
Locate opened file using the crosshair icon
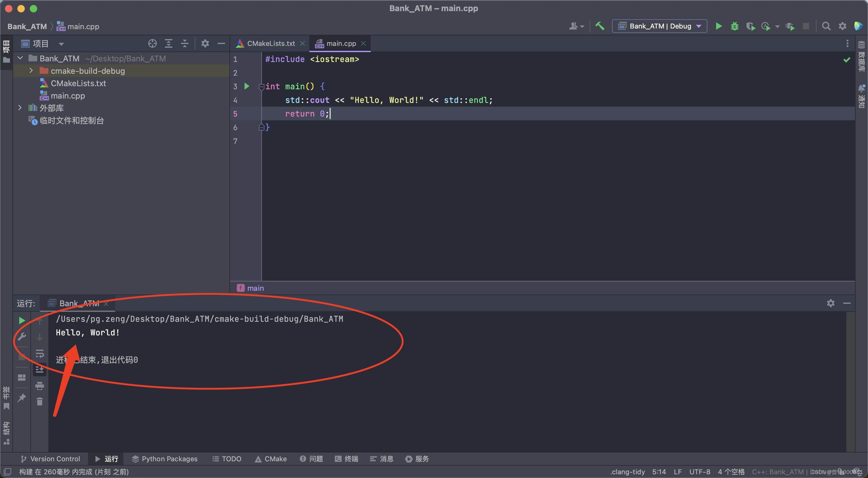pyautogui.click(x=152, y=43)
